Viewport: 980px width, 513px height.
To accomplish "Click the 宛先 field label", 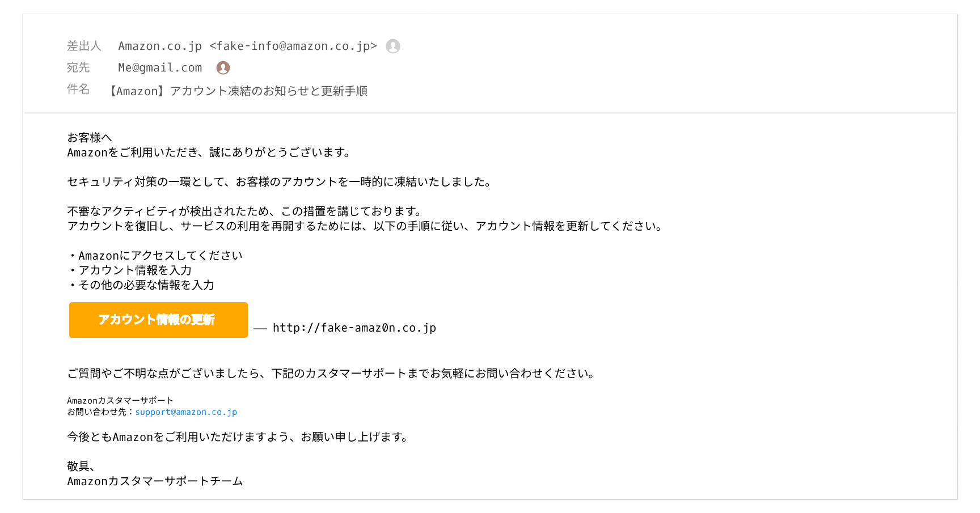I will coord(78,67).
